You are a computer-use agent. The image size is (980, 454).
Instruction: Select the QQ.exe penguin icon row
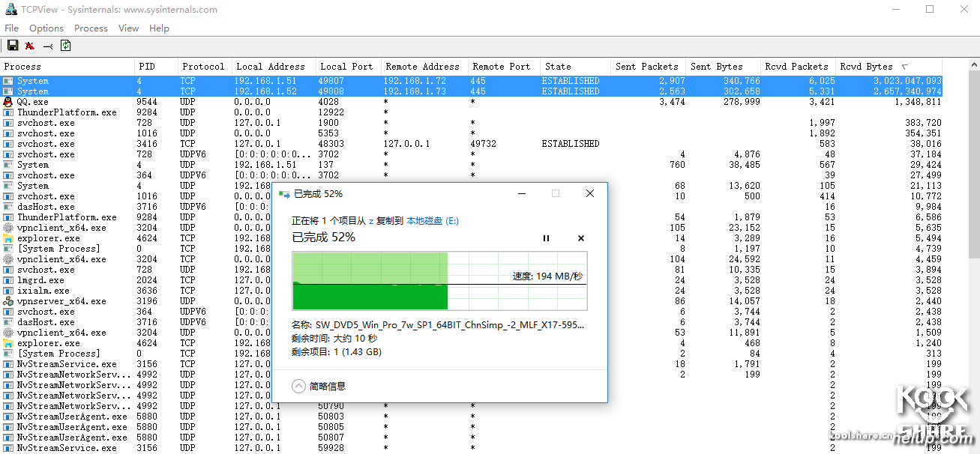click(8, 102)
